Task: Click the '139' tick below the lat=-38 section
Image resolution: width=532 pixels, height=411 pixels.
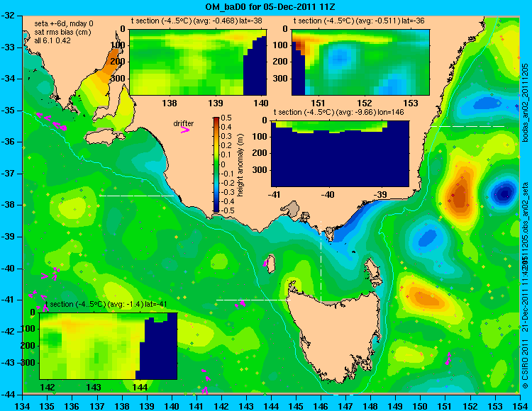Action: tap(216, 103)
